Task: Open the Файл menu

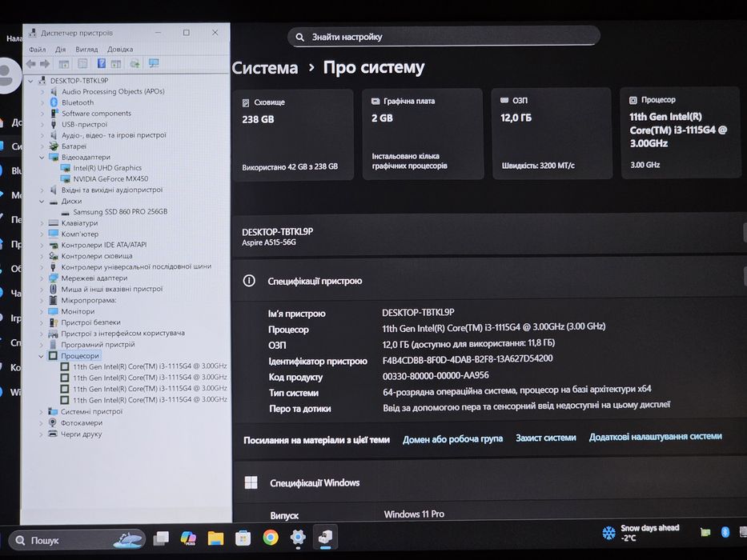Action: (x=37, y=50)
